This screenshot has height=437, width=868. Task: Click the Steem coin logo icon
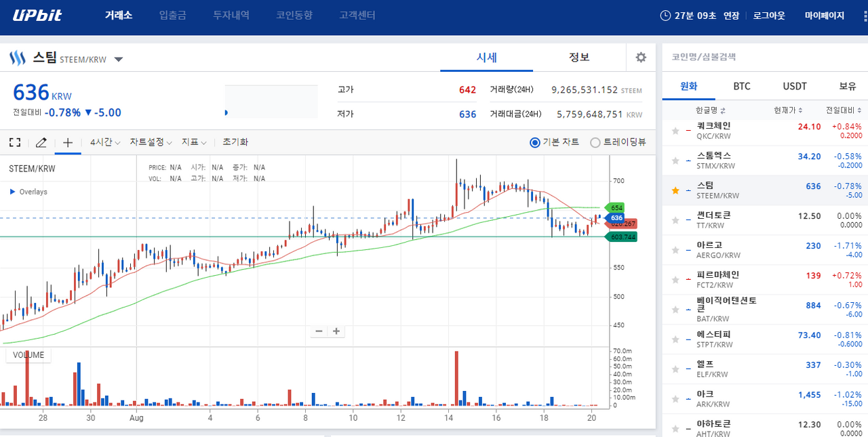(17, 58)
